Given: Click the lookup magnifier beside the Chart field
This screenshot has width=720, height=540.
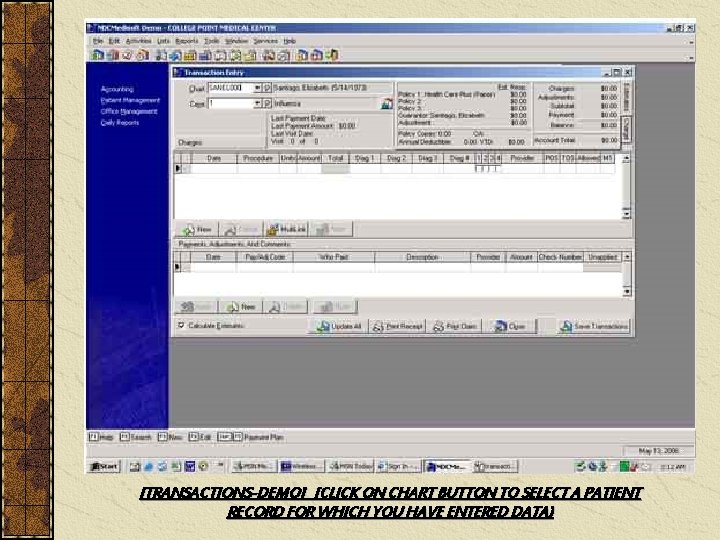Looking at the screenshot, I should coord(267,88).
